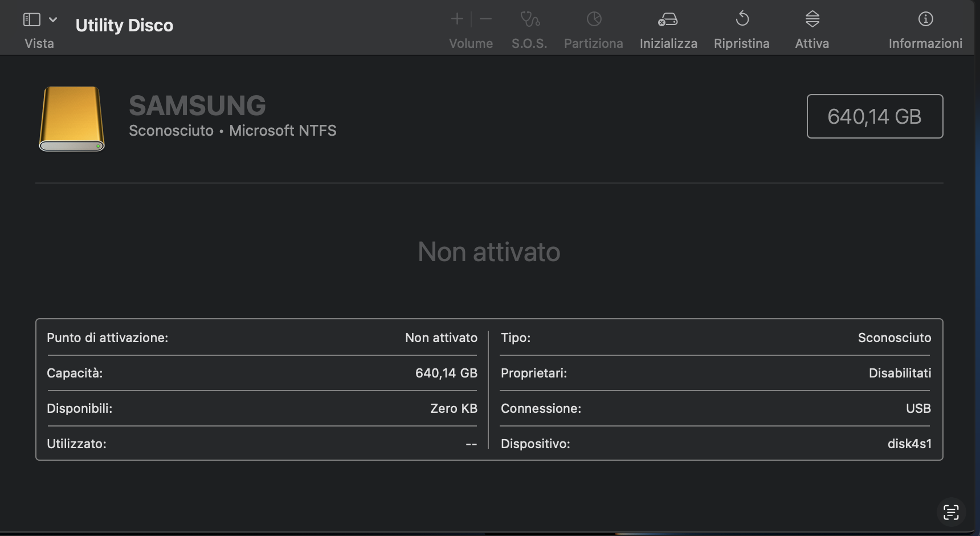Click the Inizializza erase disk icon
The width and height of the screenshot is (980, 536).
(x=668, y=19)
